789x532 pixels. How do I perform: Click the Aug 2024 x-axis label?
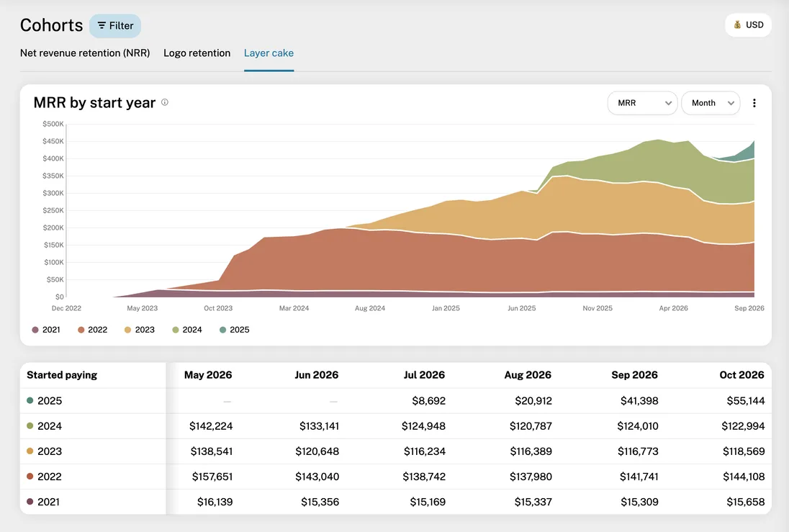370,308
